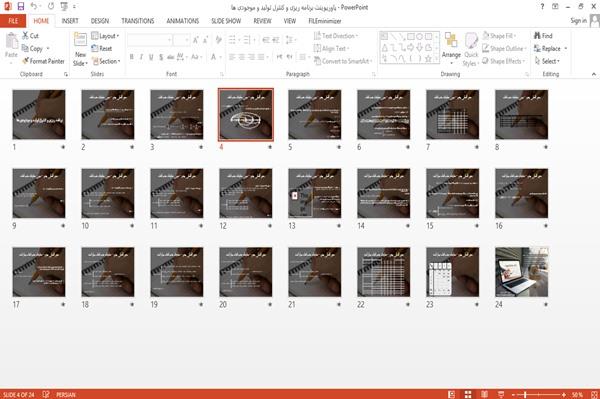Switch to the DESIGN tab
This screenshot has width=600, height=399.
click(99, 21)
